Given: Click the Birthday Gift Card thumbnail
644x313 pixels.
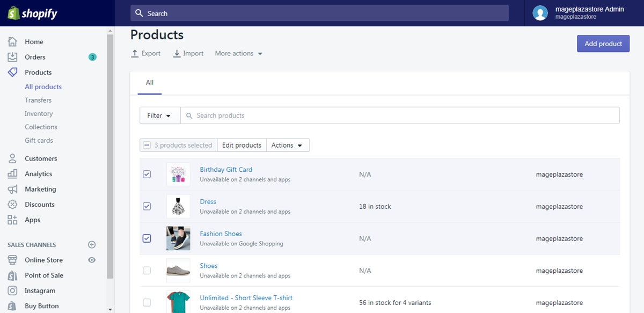Looking at the screenshot, I should coord(178,174).
